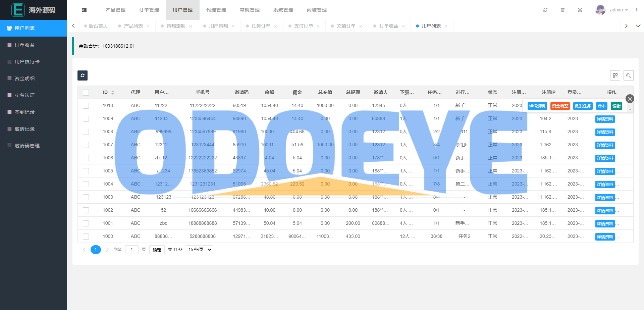Click the dark table refresh button

pyautogui.click(x=83, y=75)
